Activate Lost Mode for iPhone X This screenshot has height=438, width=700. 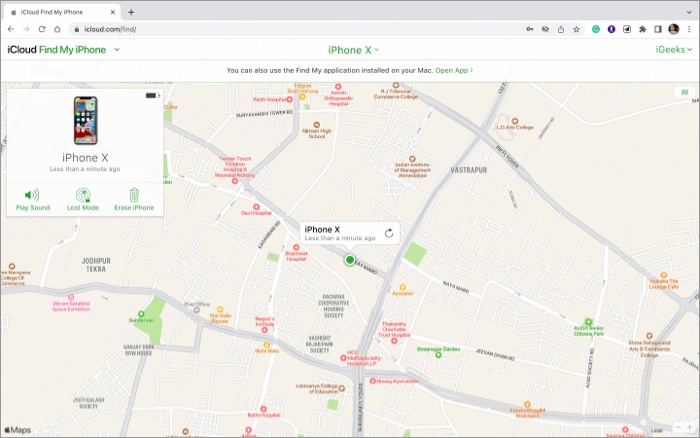pos(83,195)
